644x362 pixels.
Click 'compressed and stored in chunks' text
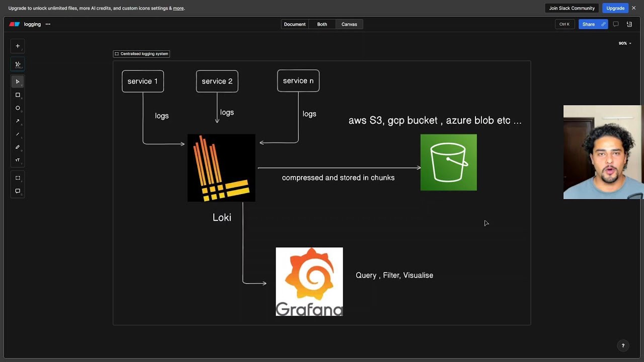(338, 178)
